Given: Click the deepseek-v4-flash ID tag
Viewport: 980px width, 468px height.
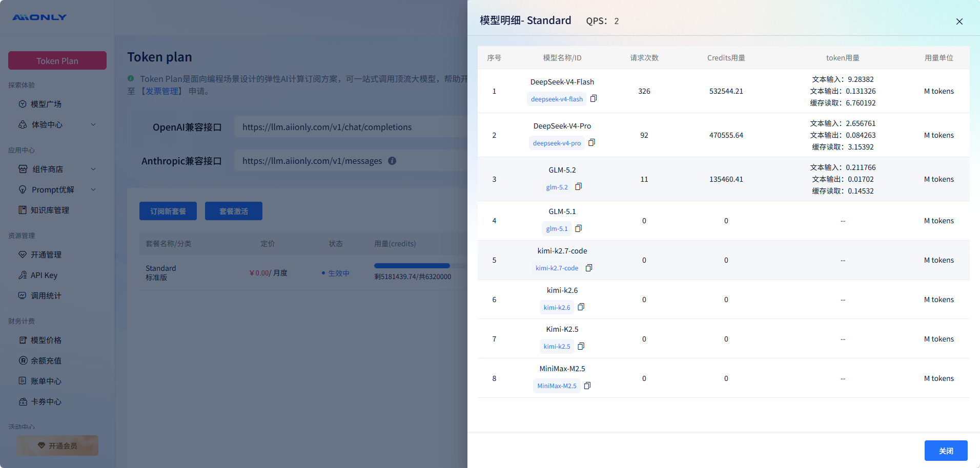Looking at the screenshot, I should click(x=557, y=99).
